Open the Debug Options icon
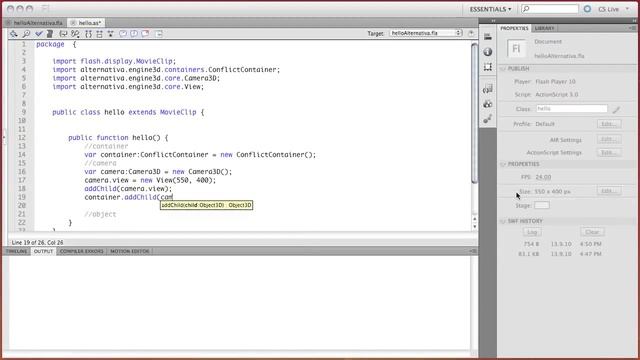 coord(75,34)
